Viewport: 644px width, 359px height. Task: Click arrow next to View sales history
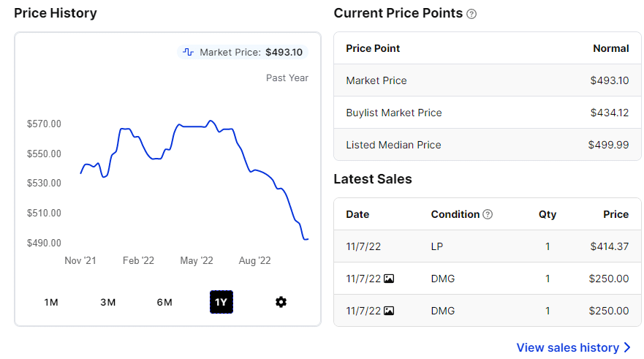coord(627,347)
